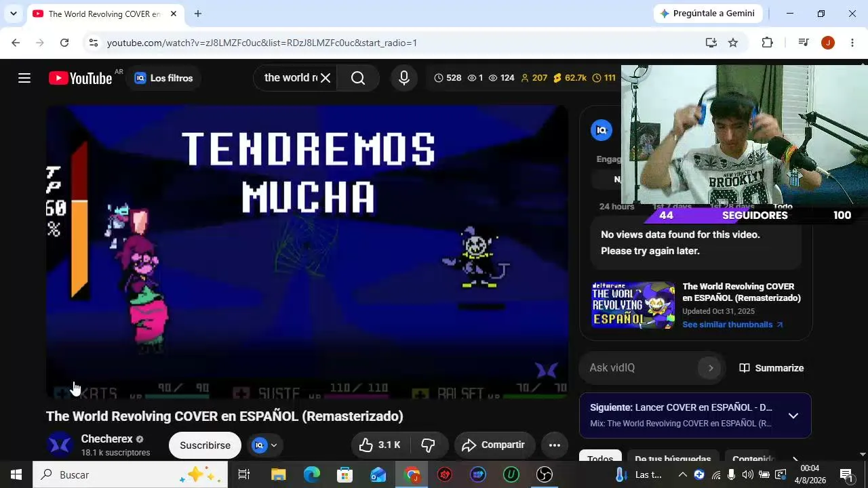The width and height of the screenshot is (868, 488).
Task: Open Task View on the taskbar
Action: (244, 474)
